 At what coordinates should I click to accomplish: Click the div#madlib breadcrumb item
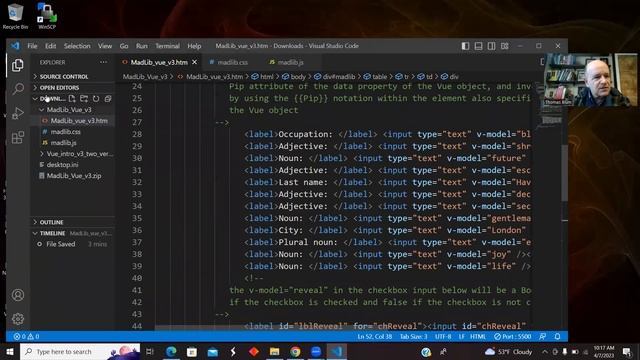coord(335,76)
